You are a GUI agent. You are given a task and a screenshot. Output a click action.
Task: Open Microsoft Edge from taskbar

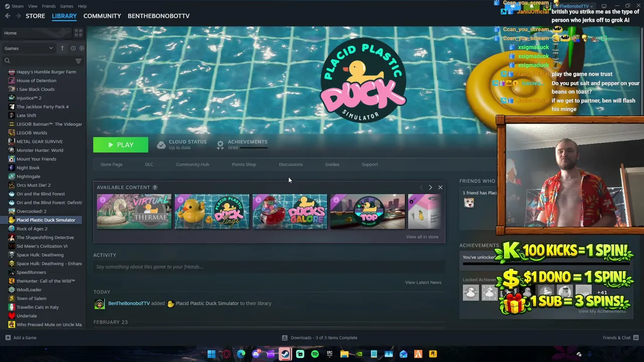241,354
